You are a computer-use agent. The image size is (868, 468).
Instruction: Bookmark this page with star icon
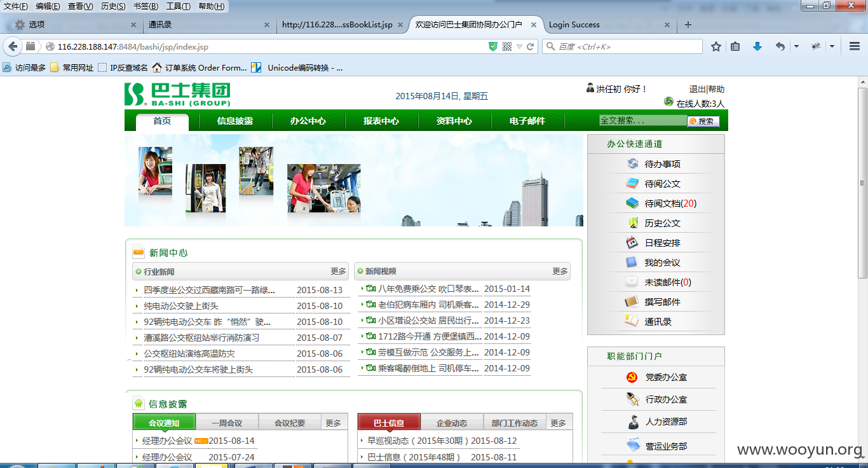716,46
